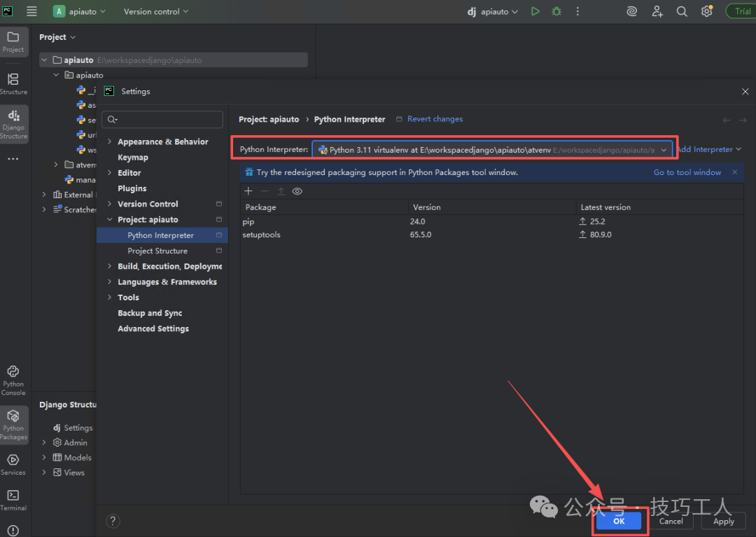Start debugging via the bug icon
This screenshot has width=756, height=537.
(x=556, y=11)
